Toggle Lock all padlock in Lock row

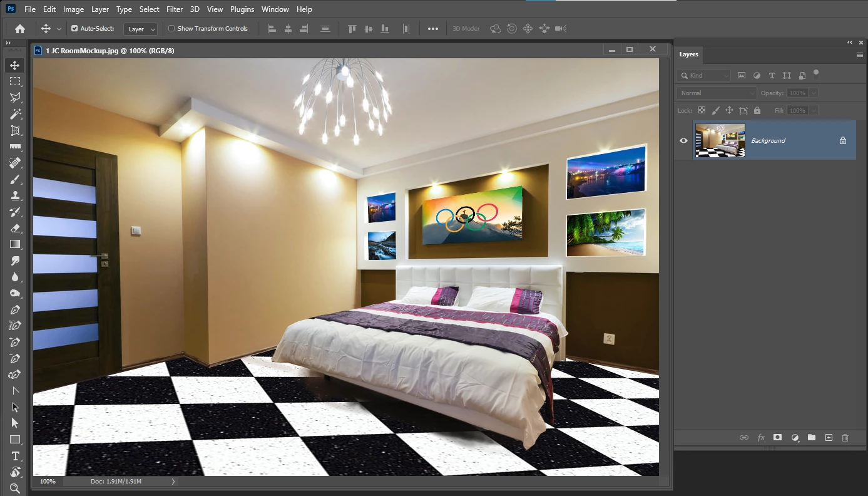click(757, 110)
